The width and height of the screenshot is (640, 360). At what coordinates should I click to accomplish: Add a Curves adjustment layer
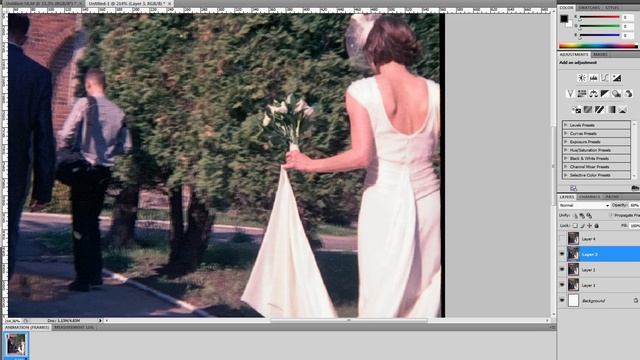click(x=604, y=78)
